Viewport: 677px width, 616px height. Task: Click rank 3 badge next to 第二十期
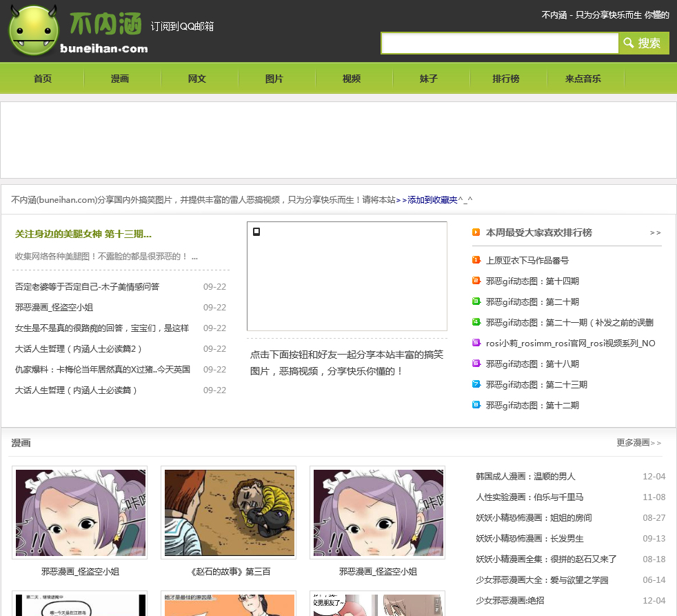point(476,301)
